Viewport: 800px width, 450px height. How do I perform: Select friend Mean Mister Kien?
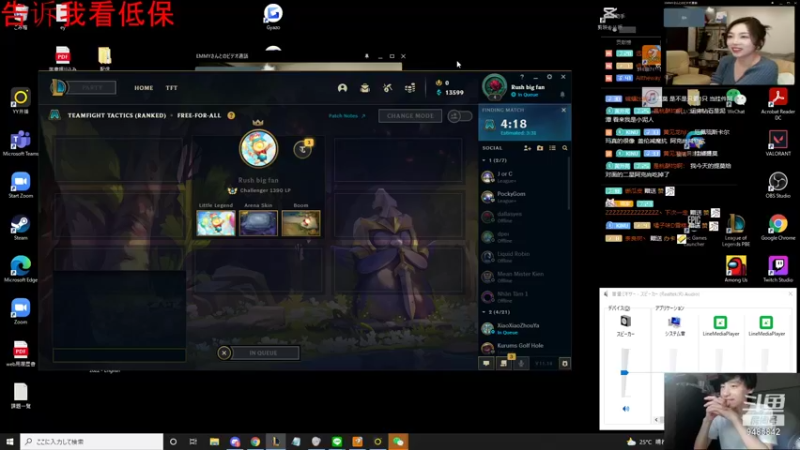524,277
